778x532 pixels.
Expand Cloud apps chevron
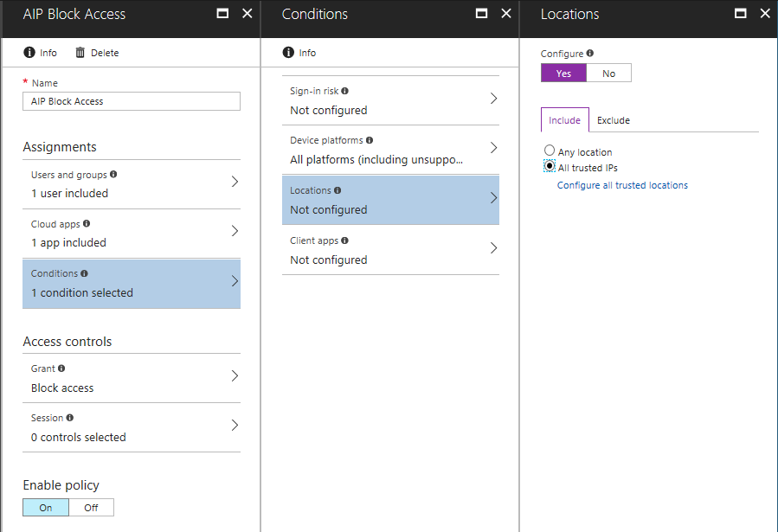tap(235, 231)
